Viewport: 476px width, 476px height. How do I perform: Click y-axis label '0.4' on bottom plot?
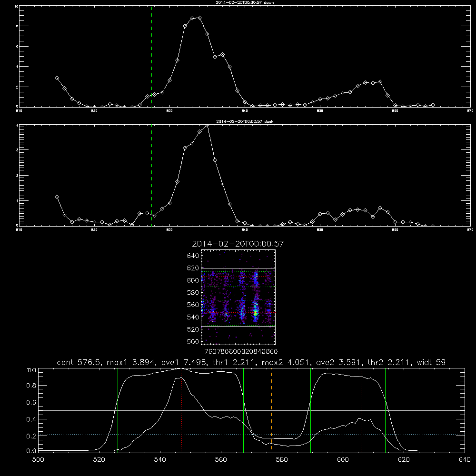coord(31,419)
